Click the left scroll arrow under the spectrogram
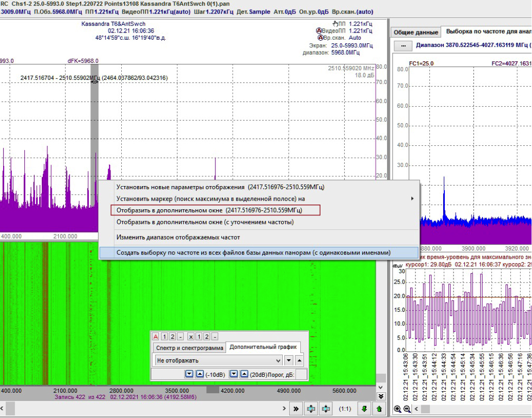Image resolution: width=532 pixels, height=418 pixels. point(2,409)
